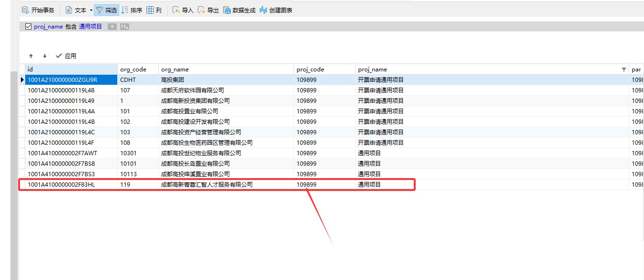Edit the filter value 通用项目

click(91, 27)
